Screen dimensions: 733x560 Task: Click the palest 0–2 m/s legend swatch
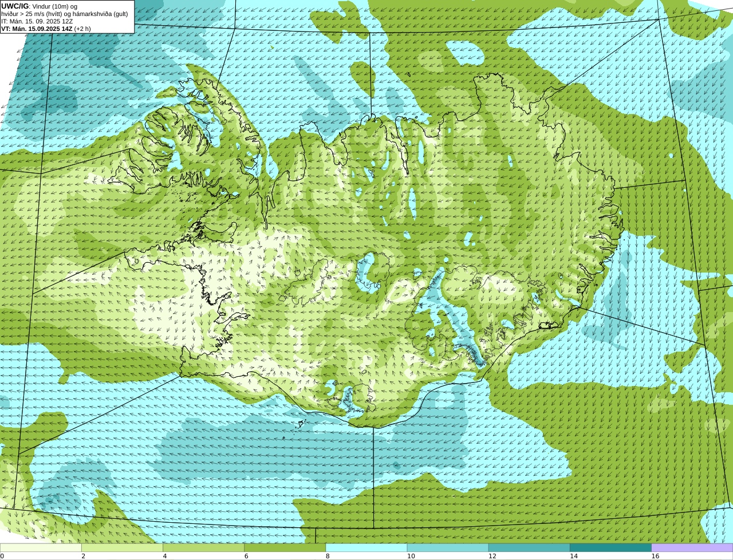click(41, 547)
